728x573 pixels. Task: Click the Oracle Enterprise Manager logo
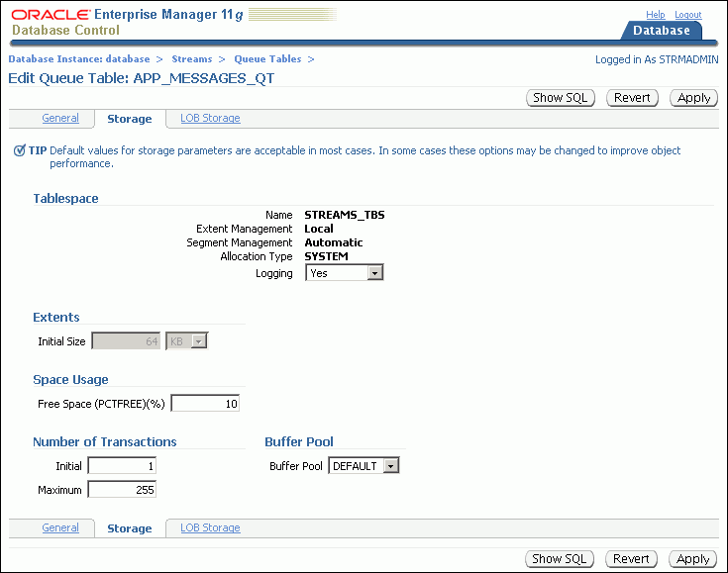tap(129, 22)
